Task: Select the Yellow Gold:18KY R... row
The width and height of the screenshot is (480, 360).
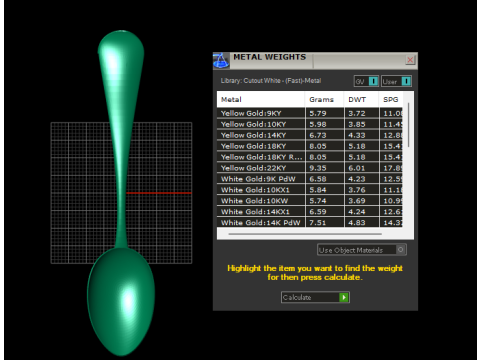Action: click(310, 157)
